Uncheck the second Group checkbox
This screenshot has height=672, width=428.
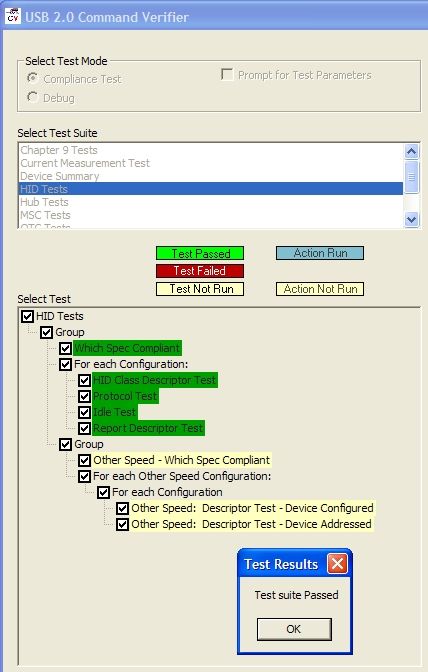tap(65, 444)
